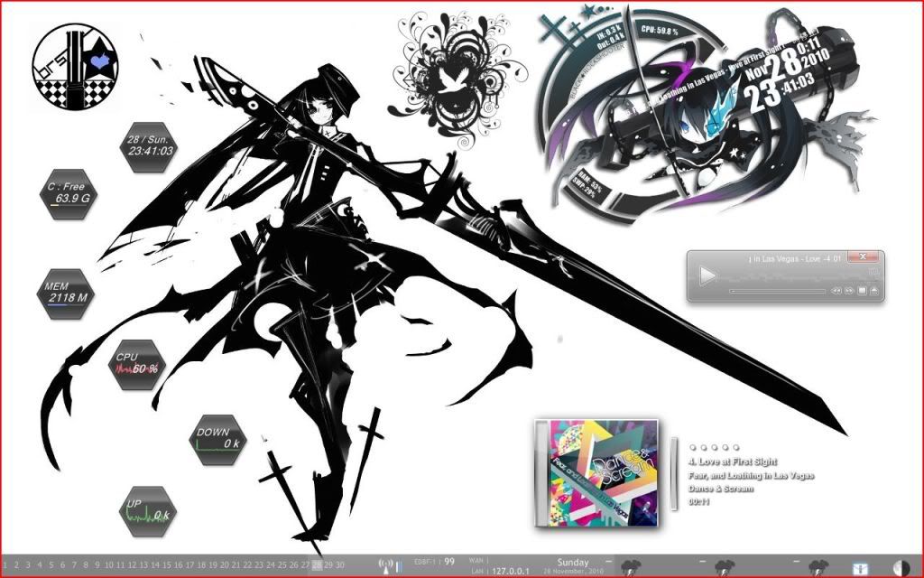Click the rewind button in the media player
Screen dimensions: 924x578
pos(836,291)
